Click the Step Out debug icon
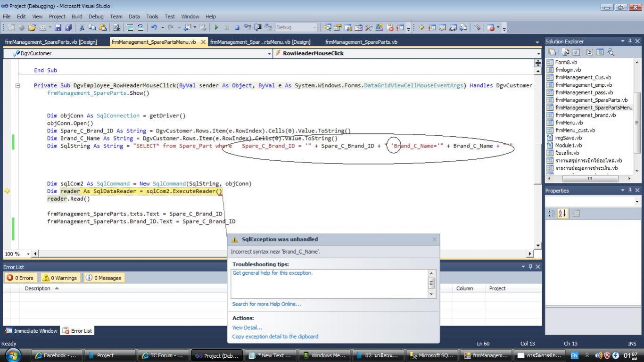644x362 pixels. click(x=268, y=28)
